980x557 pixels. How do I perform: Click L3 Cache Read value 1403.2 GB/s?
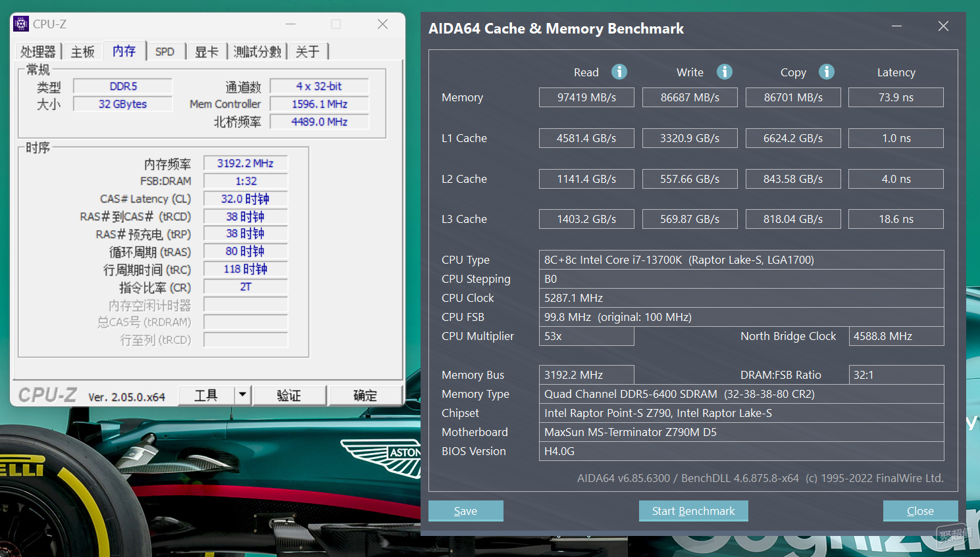click(586, 219)
